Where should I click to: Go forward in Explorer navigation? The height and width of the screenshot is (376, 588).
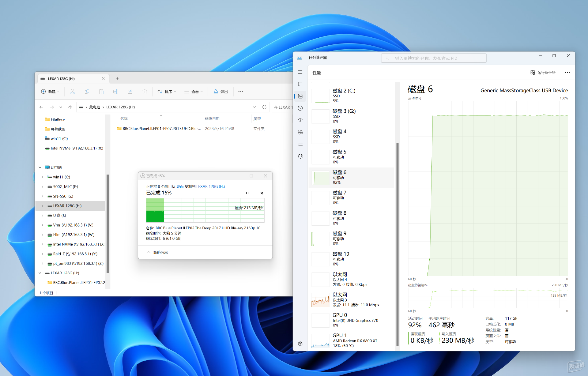click(x=52, y=107)
